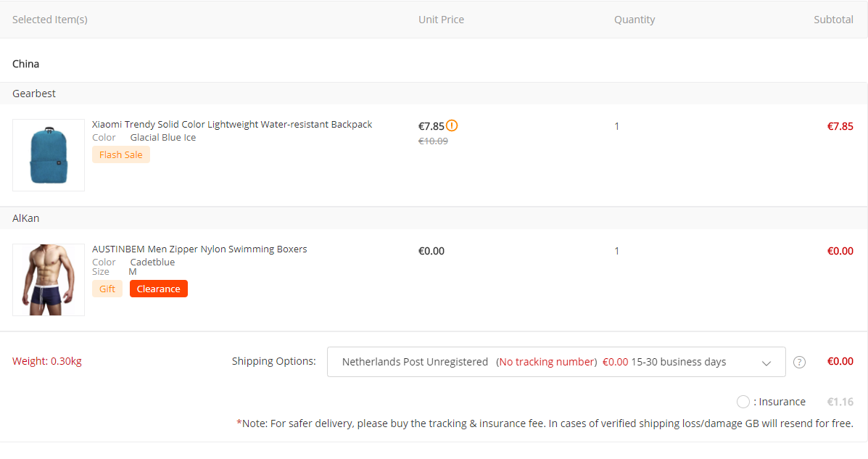Click the orange price warning icon
The height and width of the screenshot is (459, 868).
pos(452,125)
